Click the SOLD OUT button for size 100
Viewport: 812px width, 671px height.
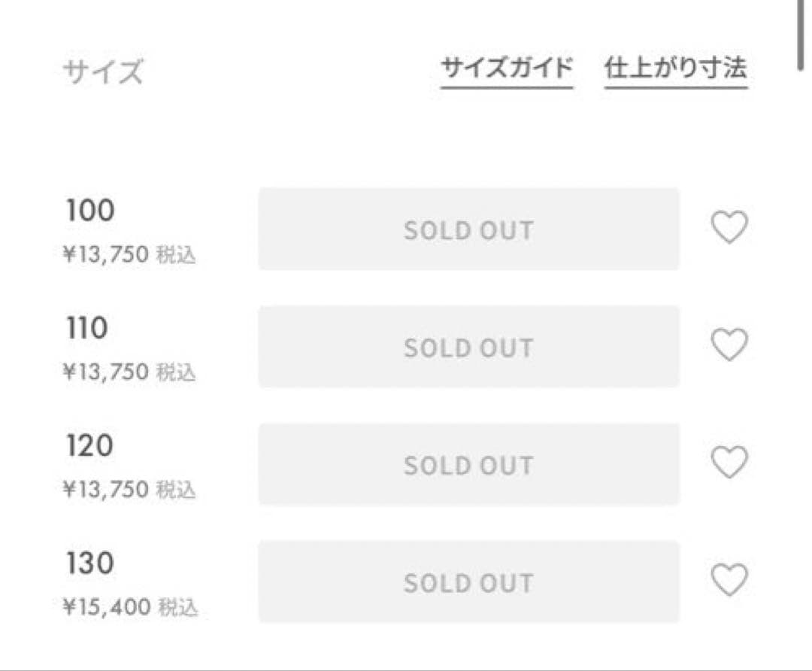click(468, 229)
